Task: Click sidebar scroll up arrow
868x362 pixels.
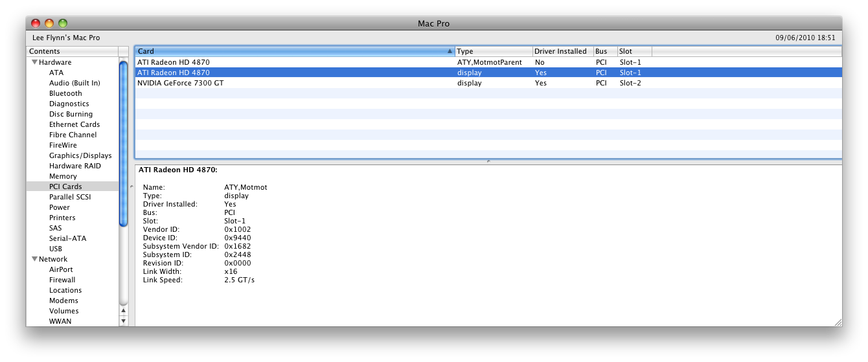Action: (x=124, y=310)
